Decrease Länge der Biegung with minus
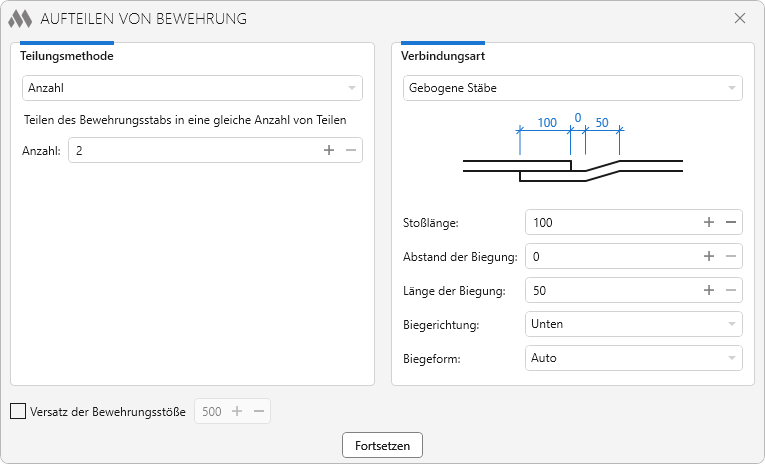The height and width of the screenshot is (464, 765). tap(730, 290)
